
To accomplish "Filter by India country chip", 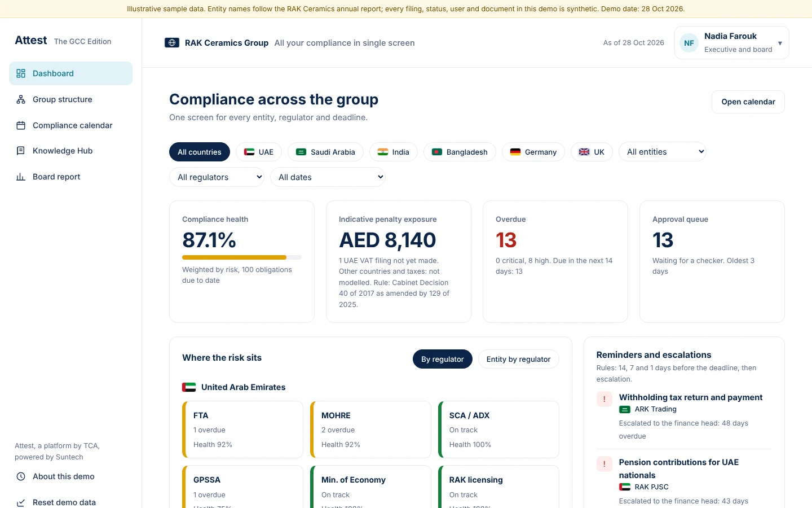I will point(394,152).
